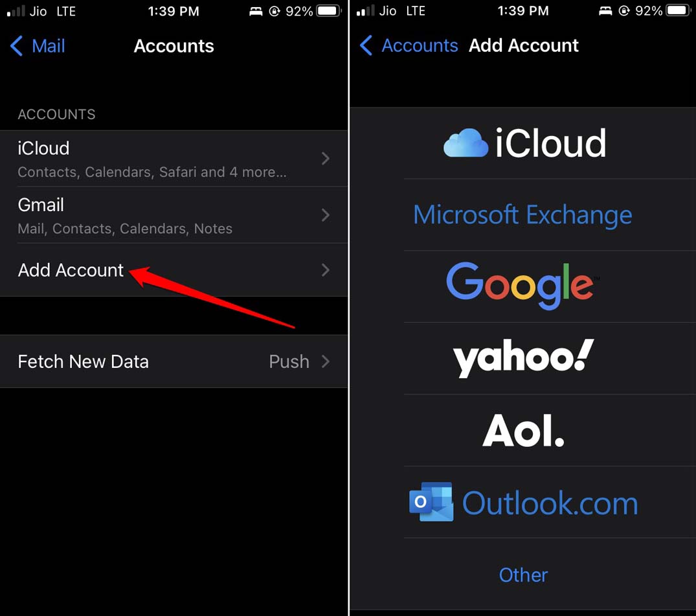Expand Gmail account row chevron
The height and width of the screenshot is (616, 696).
click(x=326, y=216)
